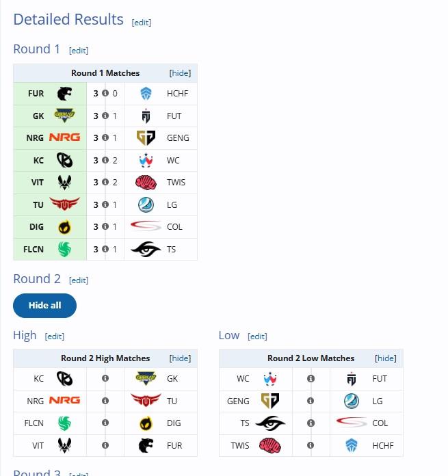Show match details for KC vs GK

pyautogui.click(x=105, y=378)
